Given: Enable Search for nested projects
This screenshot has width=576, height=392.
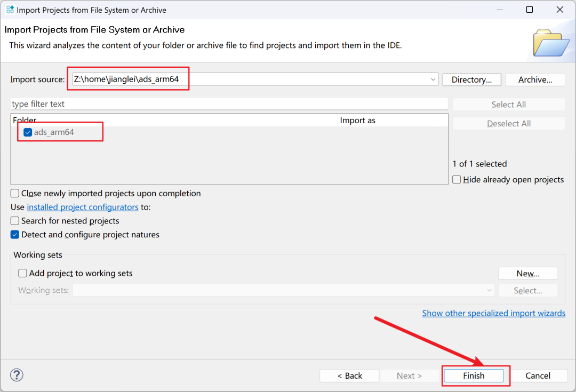Looking at the screenshot, I should (x=15, y=221).
